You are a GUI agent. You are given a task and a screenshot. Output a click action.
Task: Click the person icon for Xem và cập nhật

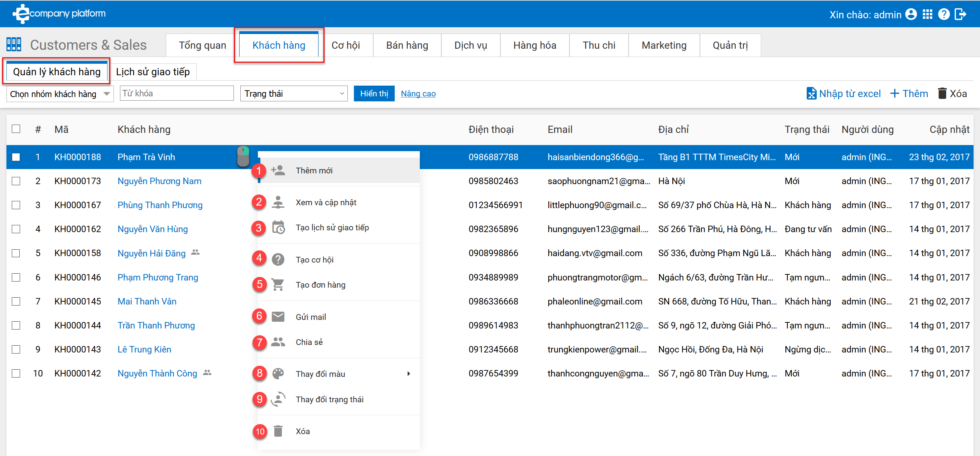pyautogui.click(x=278, y=202)
